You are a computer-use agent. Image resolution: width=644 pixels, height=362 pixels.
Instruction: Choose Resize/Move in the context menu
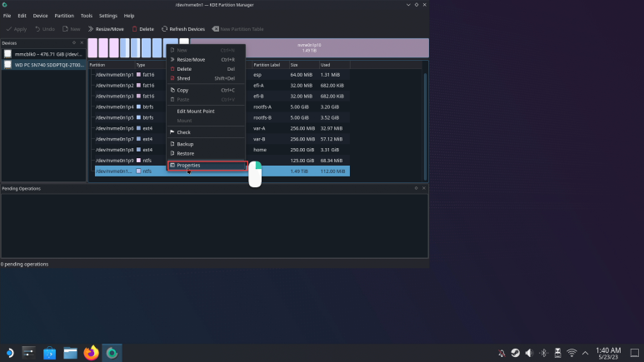(206, 60)
